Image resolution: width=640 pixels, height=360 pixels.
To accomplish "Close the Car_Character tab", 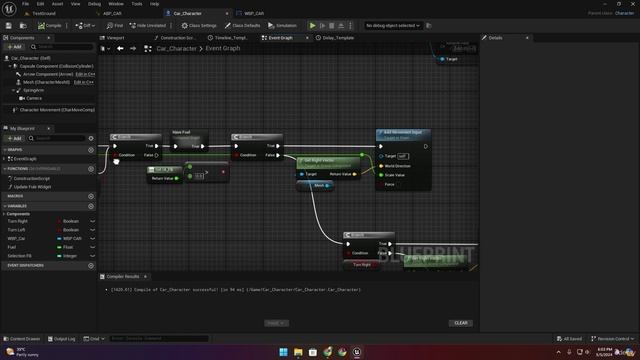I will pyautogui.click(x=227, y=13).
